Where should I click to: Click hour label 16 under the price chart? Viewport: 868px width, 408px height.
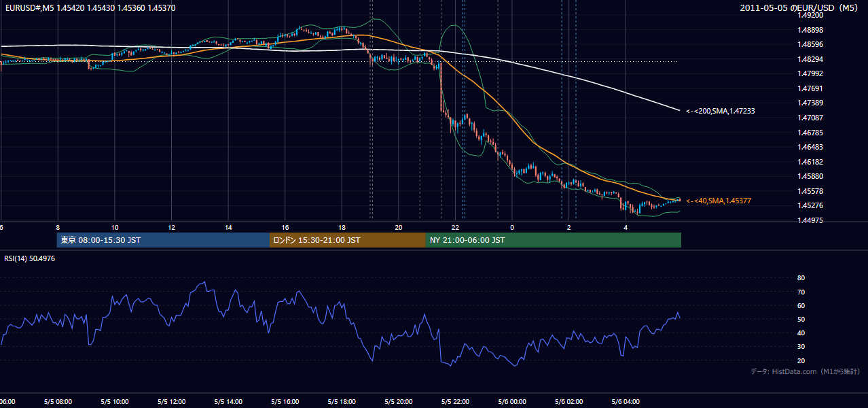point(285,227)
